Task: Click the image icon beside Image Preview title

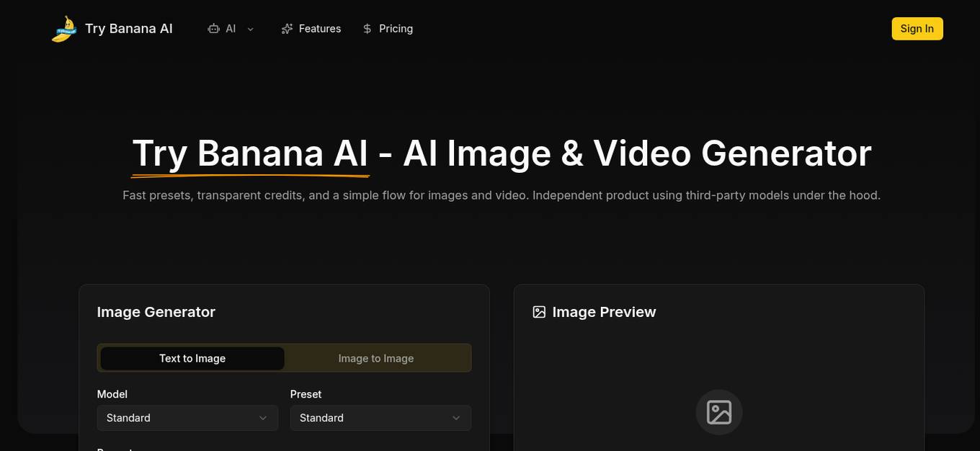Action: 539,311
